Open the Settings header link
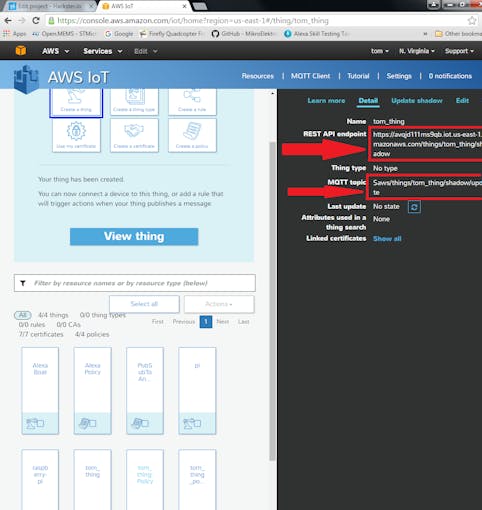Image resolution: width=482 pixels, height=510 pixels. (x=399, y=76)
